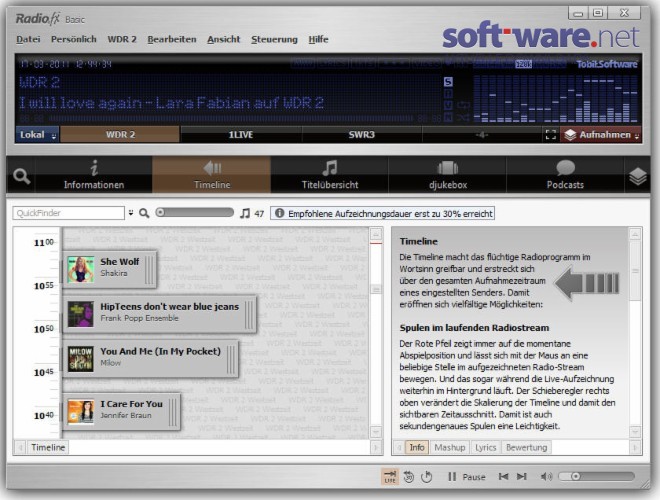
Task: Click the timeline scrollbar down arrow
Action: coord(376,432)
